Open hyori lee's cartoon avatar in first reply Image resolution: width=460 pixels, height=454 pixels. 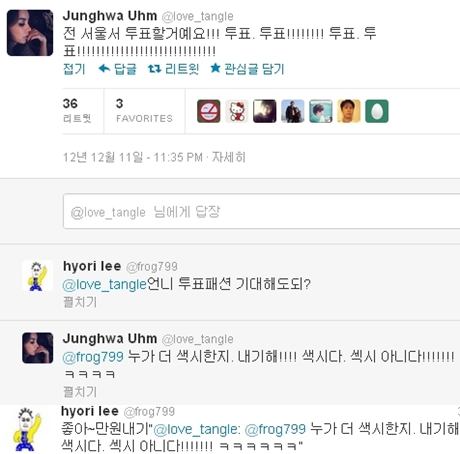[37, 276]
